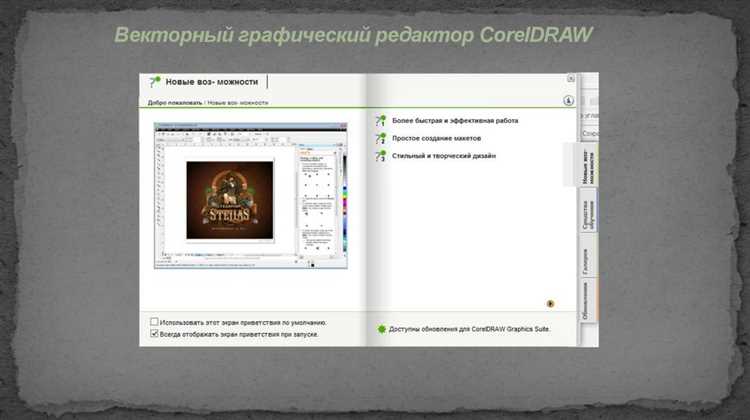The height and width of the screenshot is (420, 750).
Task: Select the 'Новые возможности' side tab
Action: 588,165
